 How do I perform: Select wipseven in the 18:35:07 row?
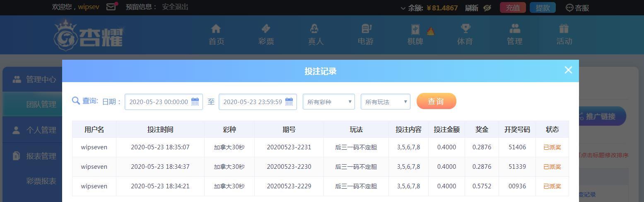[x=94, y=147]
